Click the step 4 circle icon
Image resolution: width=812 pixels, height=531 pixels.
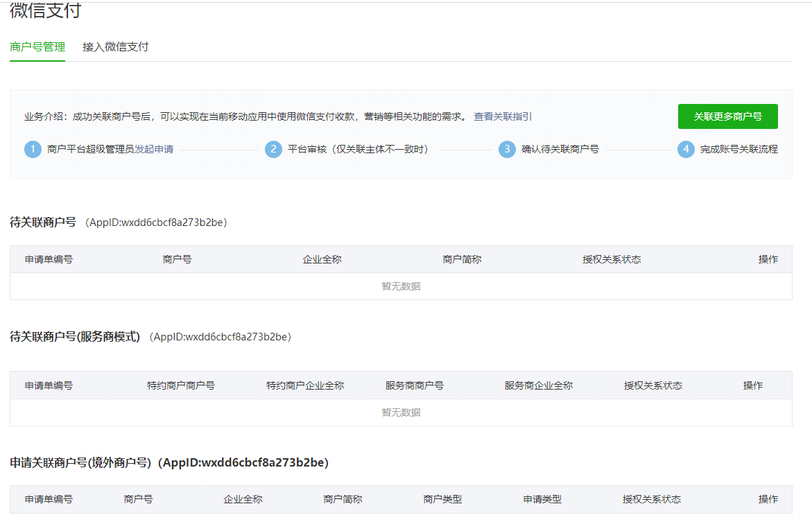pyautogui.click(x=686, y=150)
